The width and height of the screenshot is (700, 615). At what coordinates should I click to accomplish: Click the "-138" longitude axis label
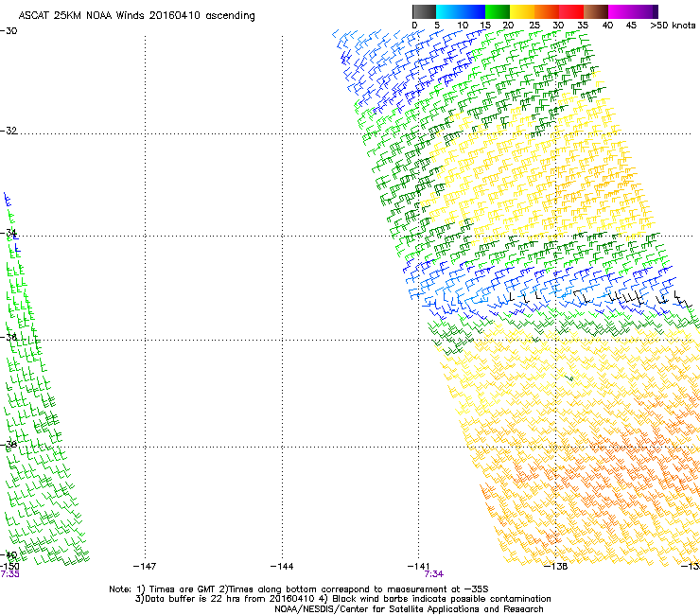[556, 567]
